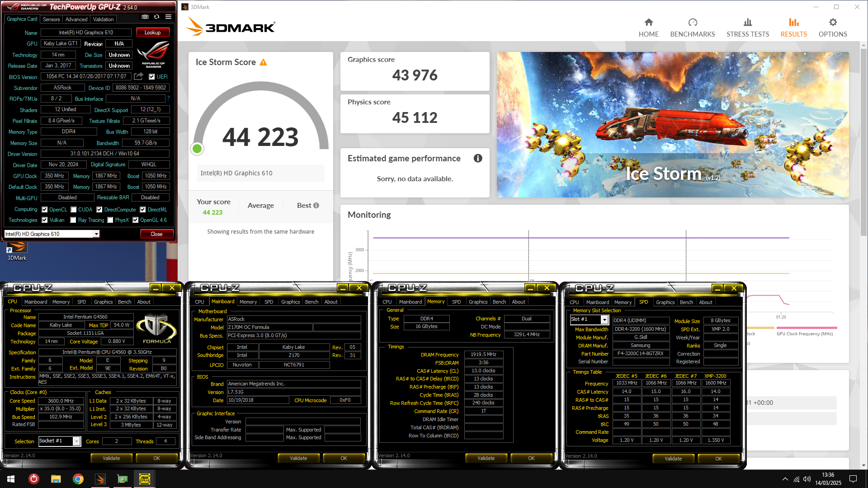Viewport: 868px width, 488px height.
Task: Switch to the Validation tab in GPU-Z
Action: [104, 19]
